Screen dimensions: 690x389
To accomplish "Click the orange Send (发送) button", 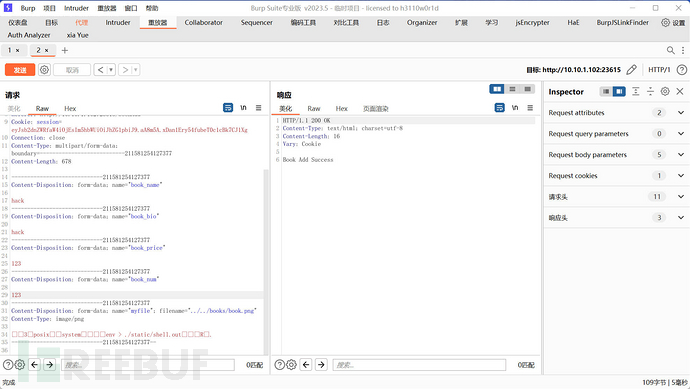I will [20, 70].
